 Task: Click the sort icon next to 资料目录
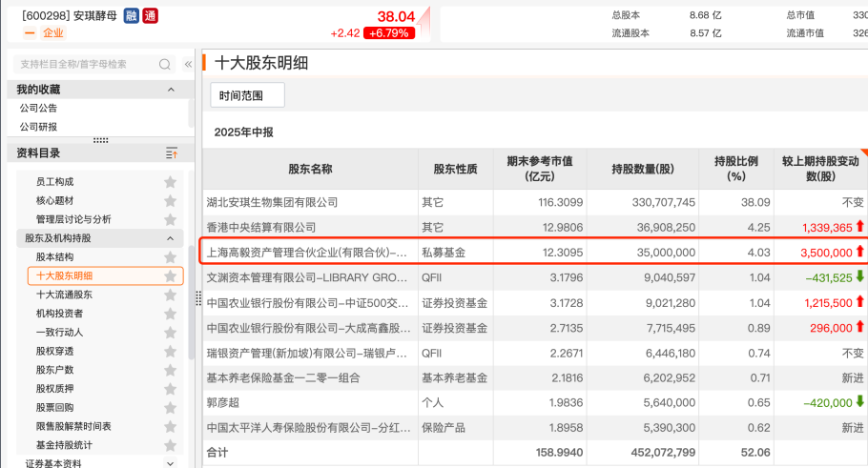point(172,153)
